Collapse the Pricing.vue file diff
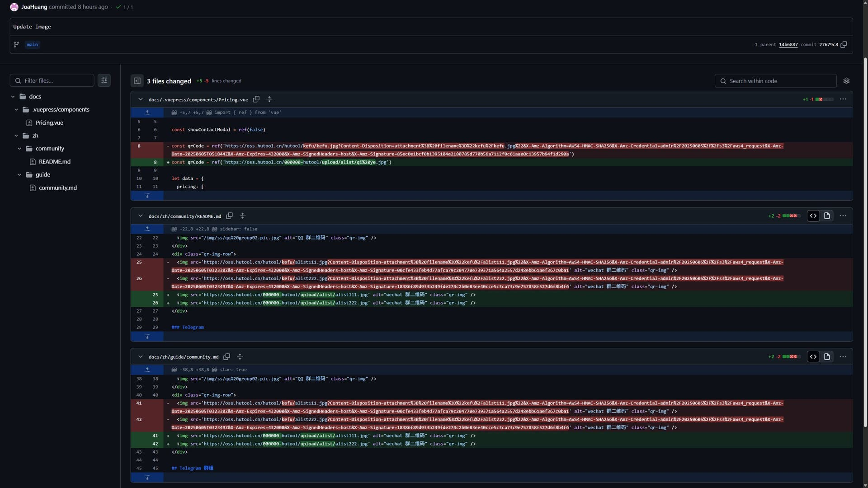This screenshot has height=488, width=868. [140, 99]
